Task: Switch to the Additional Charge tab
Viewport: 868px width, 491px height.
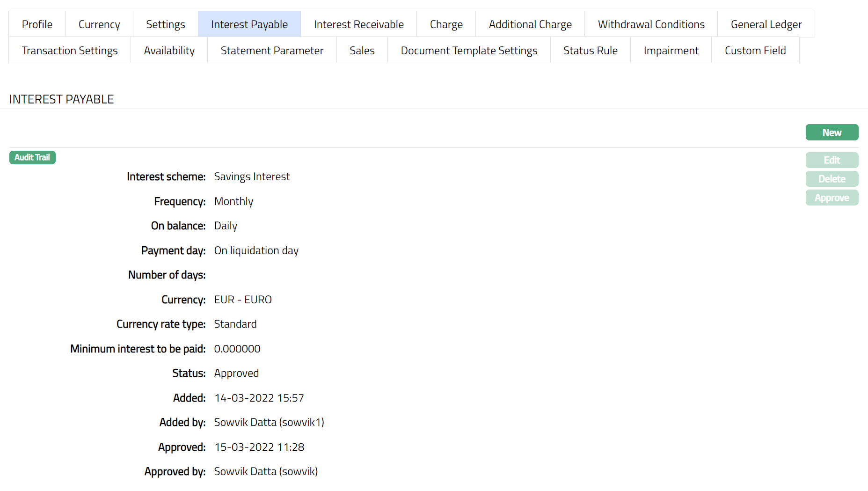Action: pyautogui.click(x=530, y=24)
